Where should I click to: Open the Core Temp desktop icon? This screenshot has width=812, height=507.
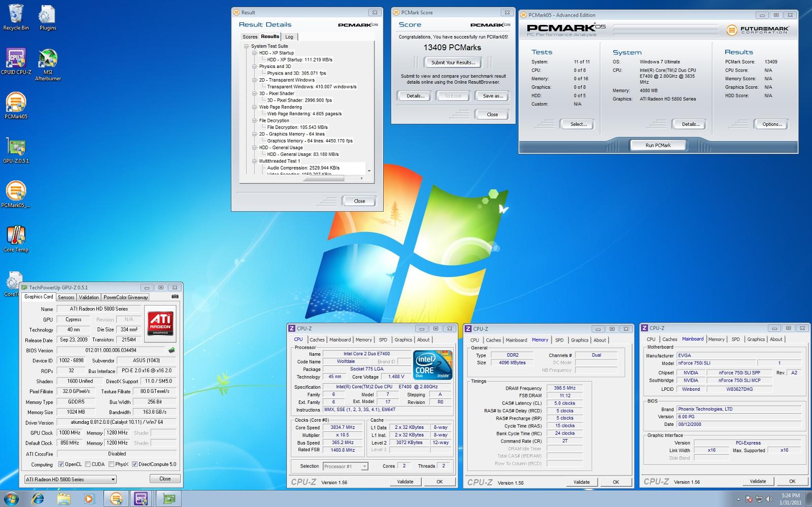[16, 239]
